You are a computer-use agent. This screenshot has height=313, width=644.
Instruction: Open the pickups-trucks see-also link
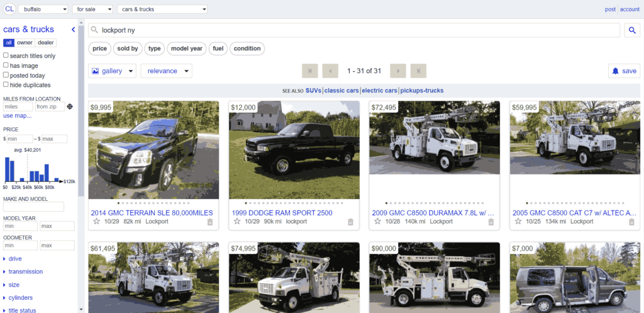pyautogui.click(x=422, y=91)
